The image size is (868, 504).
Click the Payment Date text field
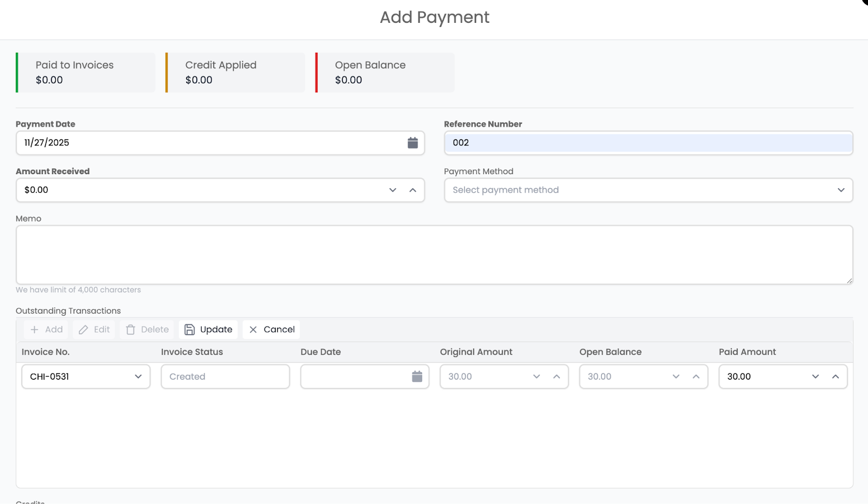[212, 143]
